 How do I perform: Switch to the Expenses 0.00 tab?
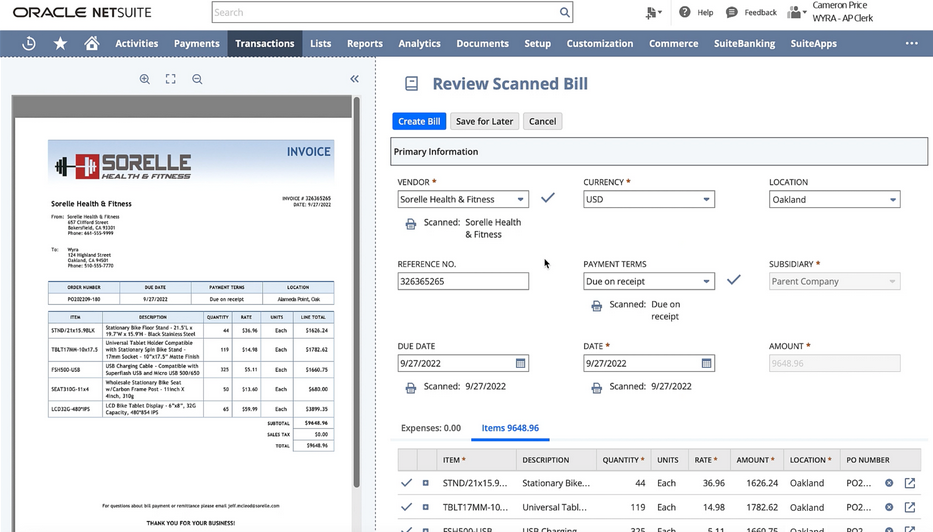coord(431,428)
